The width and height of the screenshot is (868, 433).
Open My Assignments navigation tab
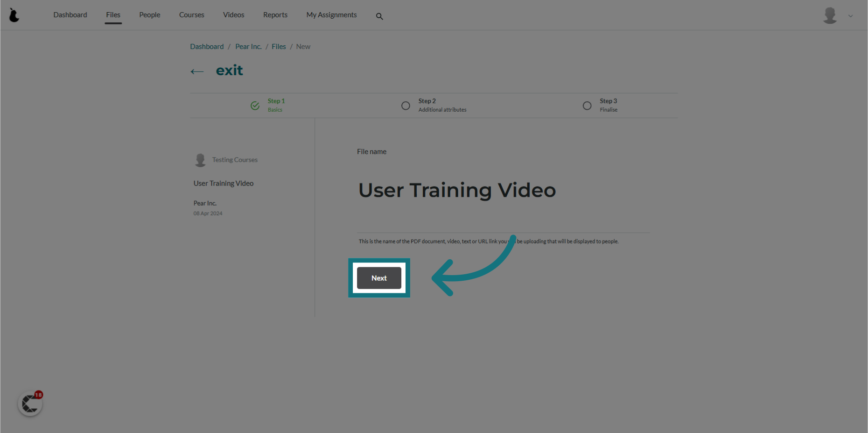tap(332, 15)
